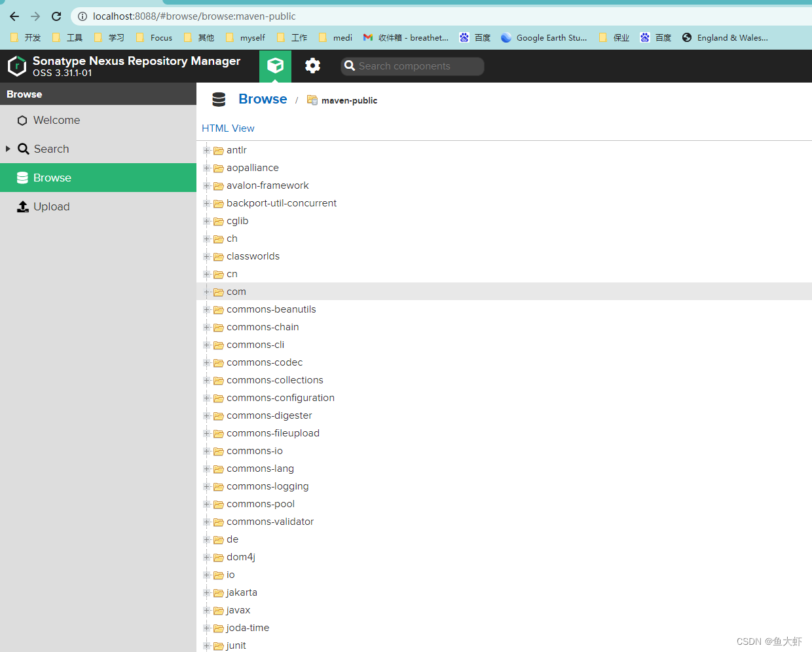Image resolution: width=812 pixels, height=652 pixels.
Task: Click the Search components field
Action: point(413,66)
